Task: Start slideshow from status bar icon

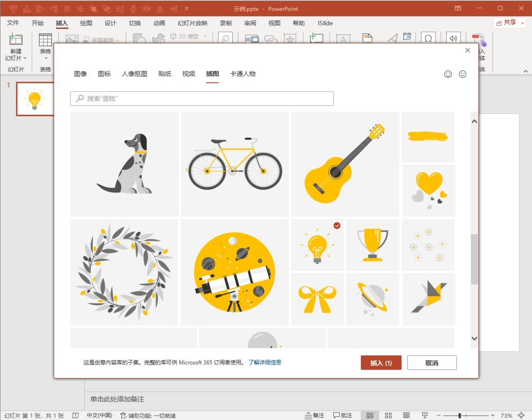Action: [x=425, y=415]
